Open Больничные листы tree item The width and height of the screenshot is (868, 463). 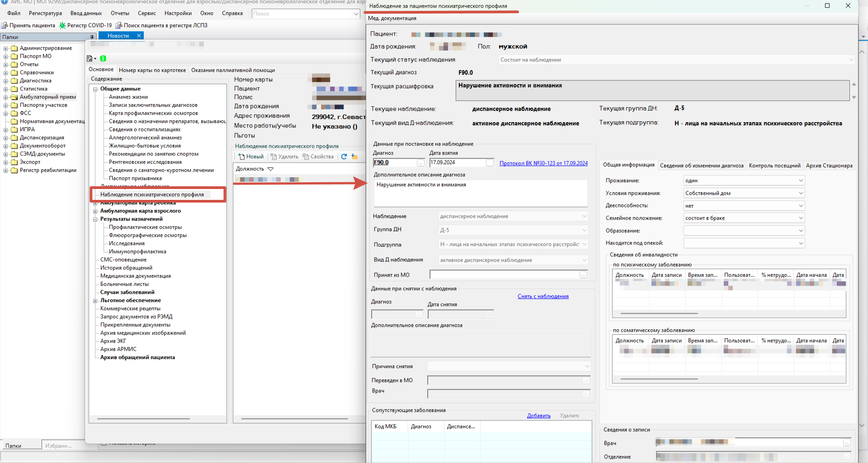(124, 284)
